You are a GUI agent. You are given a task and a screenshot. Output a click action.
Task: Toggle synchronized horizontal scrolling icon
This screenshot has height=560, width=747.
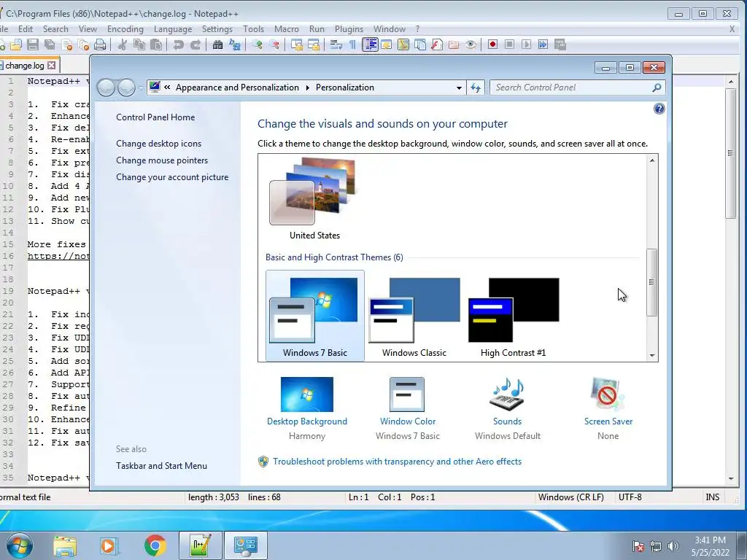pos(314,44)
